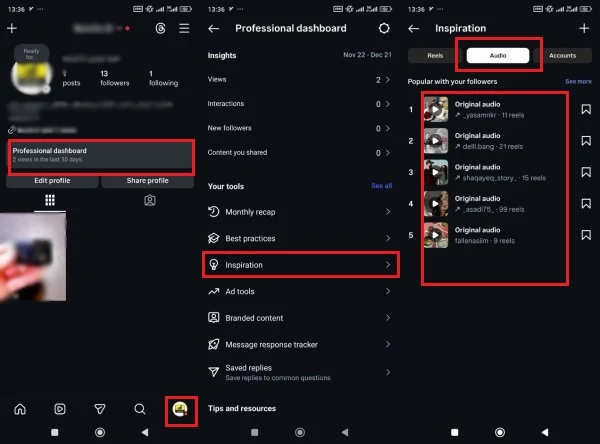Go back from Professional dashboard

[214, 28]
